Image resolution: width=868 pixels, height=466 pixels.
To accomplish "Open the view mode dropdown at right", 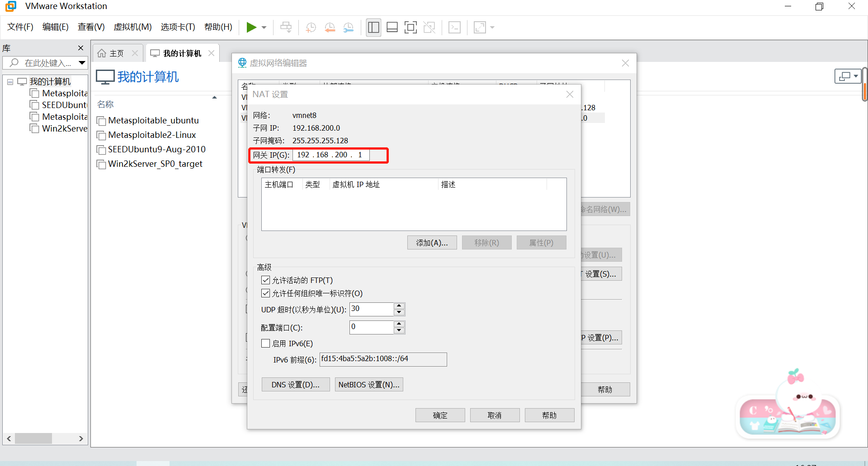I will tap(848, 76).
